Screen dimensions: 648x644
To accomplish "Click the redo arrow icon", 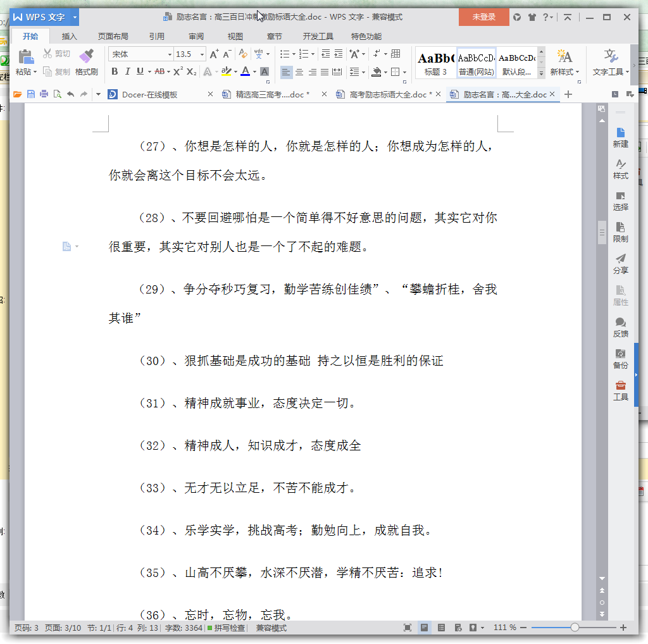I will tap(84, 95).
